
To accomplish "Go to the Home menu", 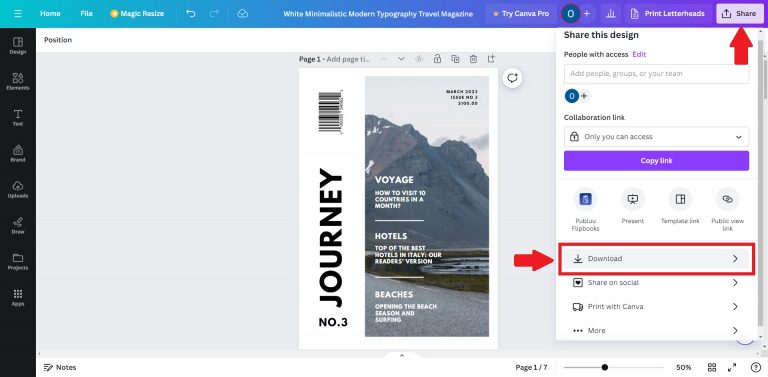I will point(50,14).
